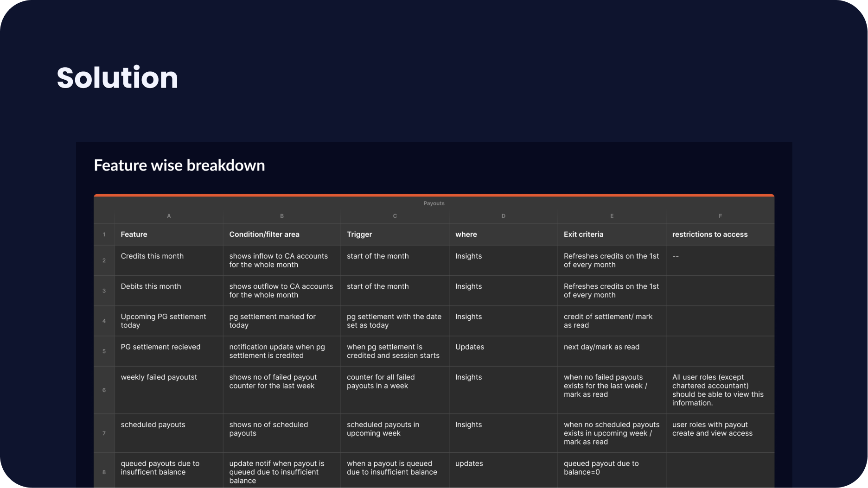Click 'shows outflow to CA accounts' cell
Viewport: 868px width, 488px height.
(281, 291)
